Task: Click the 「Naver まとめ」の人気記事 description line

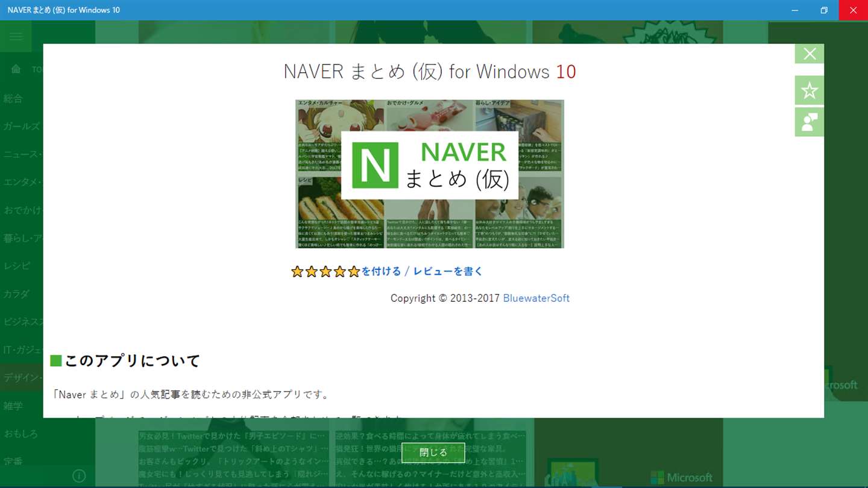Action: click(191, 395)
